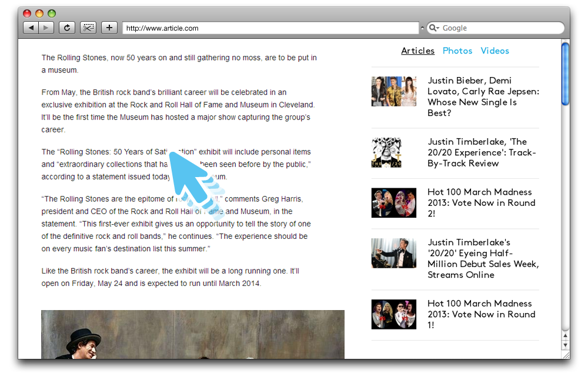Viewport: 588px width, 373px height.
Task: Switch to the Photos tab
Action: [x=457, y=51]
